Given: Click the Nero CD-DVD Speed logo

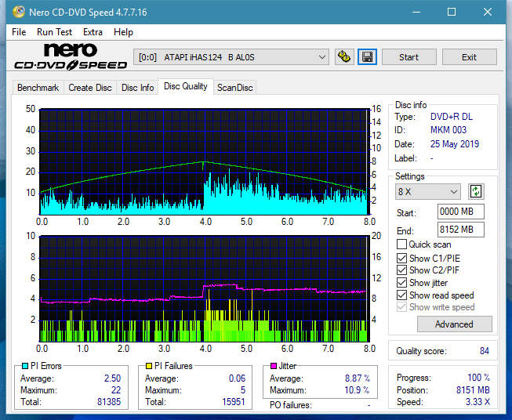Looking at the screenshot, I should 71,57.
